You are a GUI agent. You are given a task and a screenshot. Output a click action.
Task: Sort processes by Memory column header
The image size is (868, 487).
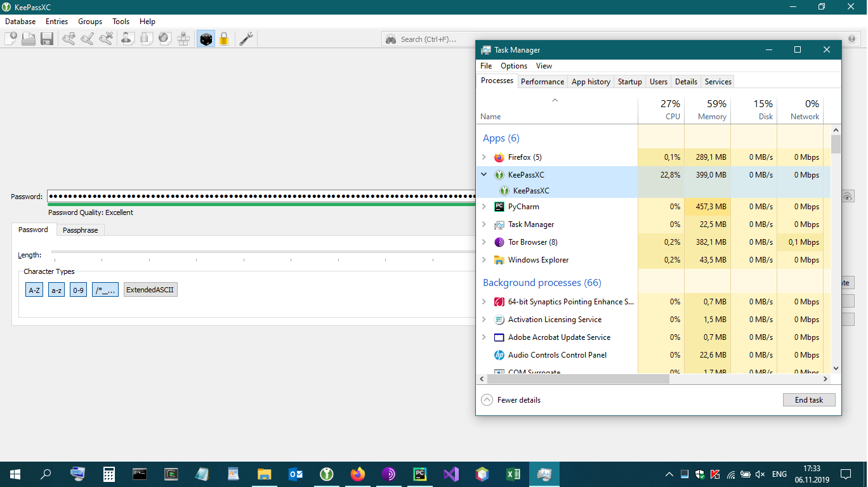point(707,110)
